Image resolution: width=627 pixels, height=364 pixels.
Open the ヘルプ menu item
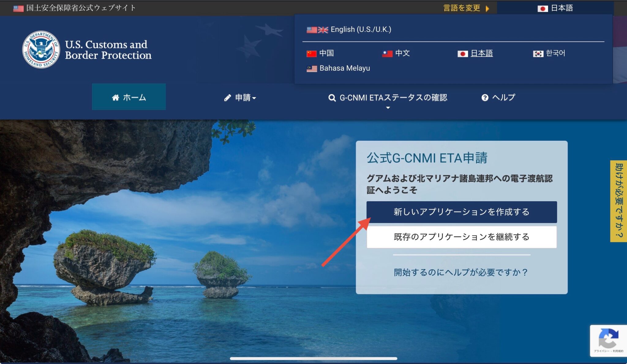point(503,97)
